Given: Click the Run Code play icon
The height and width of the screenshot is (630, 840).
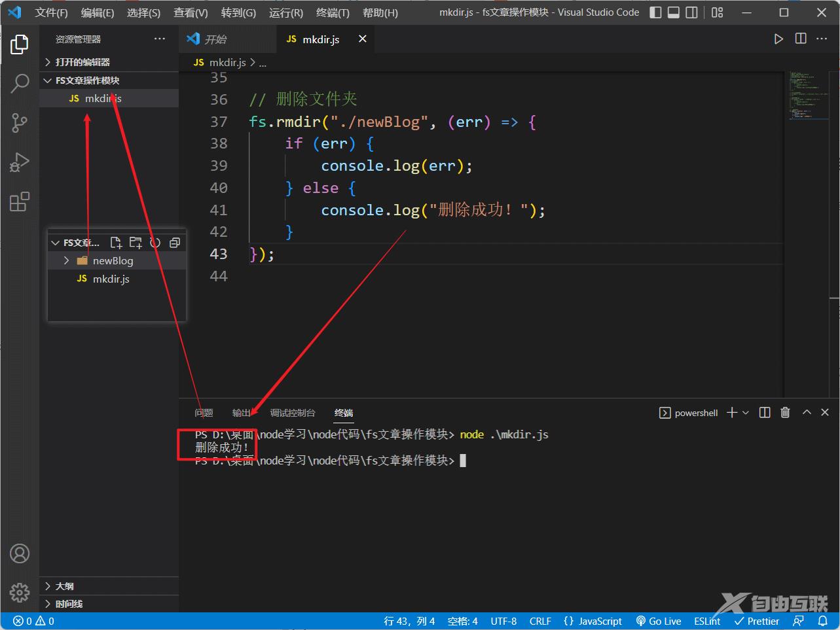Looking at the screenshot, I should (x=778, y=39).
